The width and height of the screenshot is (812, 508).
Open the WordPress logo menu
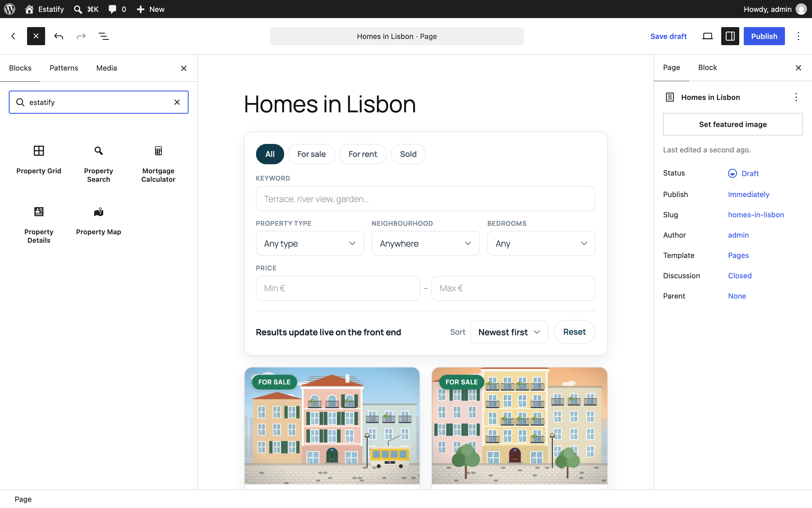[x=10, y=9]
